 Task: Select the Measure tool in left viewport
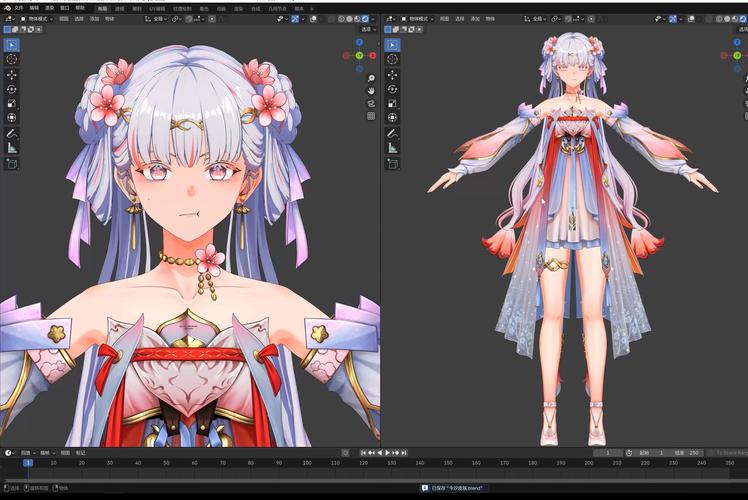[x=11, y=148]
